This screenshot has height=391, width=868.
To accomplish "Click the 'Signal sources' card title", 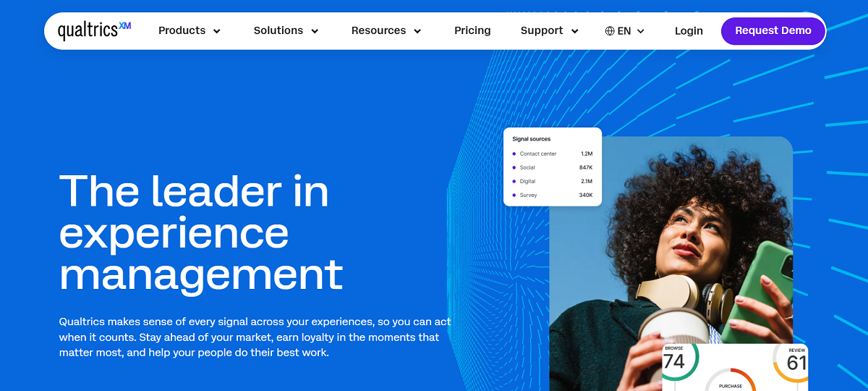I will 532,139.
